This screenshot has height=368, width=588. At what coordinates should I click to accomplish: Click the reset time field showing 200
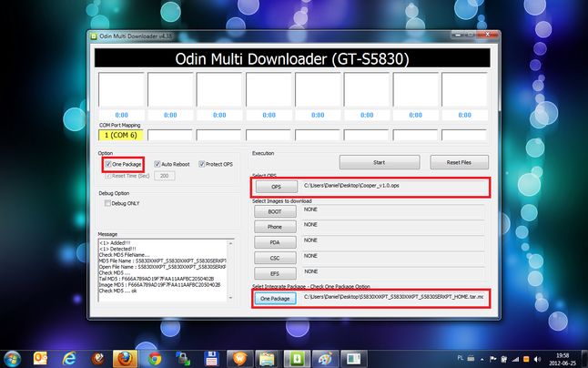click(164, 176)
